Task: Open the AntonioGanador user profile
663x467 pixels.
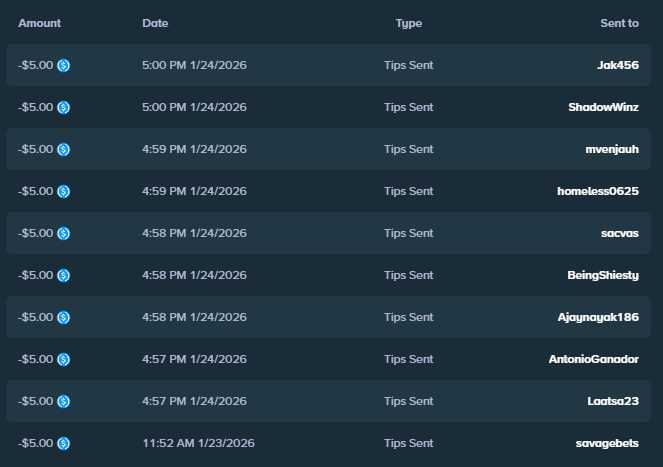Action: tap(594, 359)
